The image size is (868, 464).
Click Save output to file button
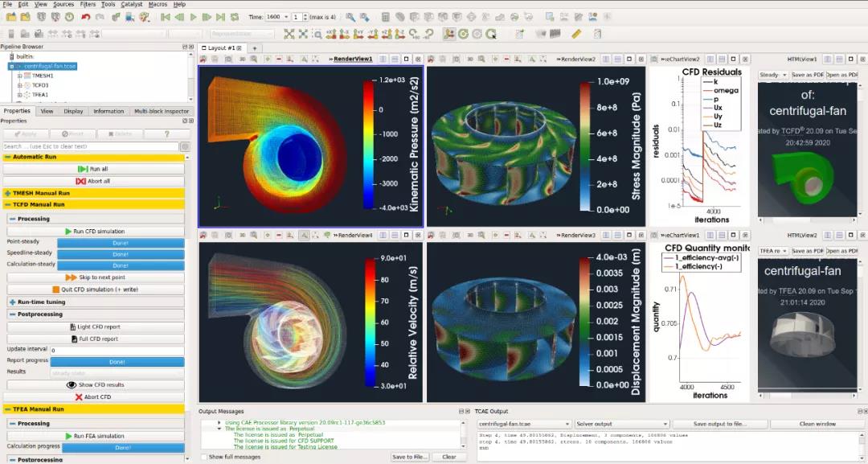point(720,424)
